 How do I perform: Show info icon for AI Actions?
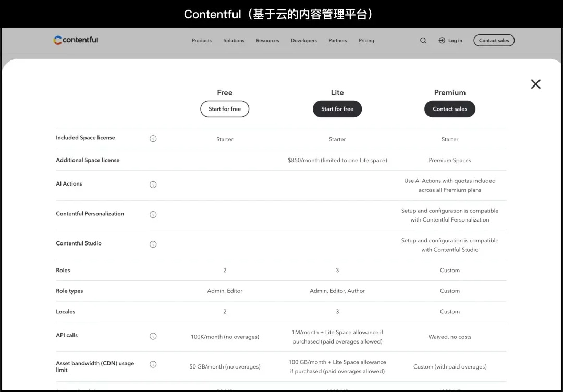[x=153, y=185]
